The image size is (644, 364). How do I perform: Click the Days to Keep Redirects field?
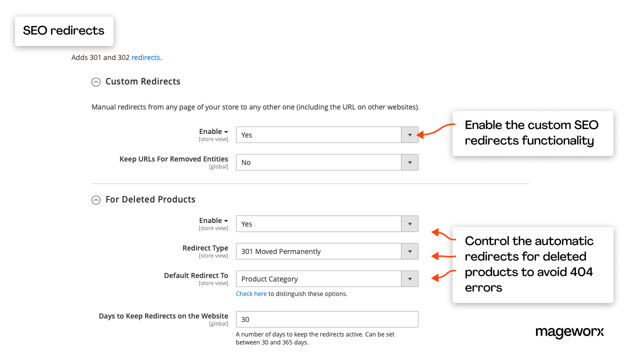pos(327,319)
